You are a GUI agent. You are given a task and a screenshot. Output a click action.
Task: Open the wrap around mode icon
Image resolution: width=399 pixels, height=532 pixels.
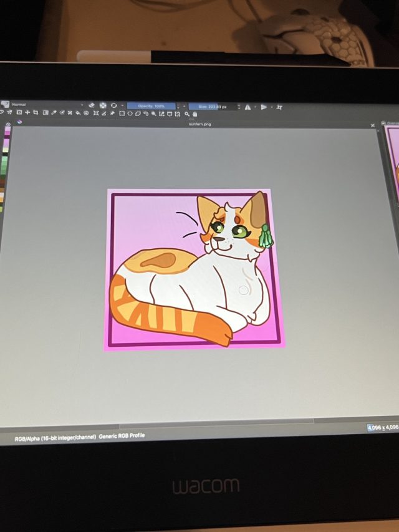[x=279, y=107]
